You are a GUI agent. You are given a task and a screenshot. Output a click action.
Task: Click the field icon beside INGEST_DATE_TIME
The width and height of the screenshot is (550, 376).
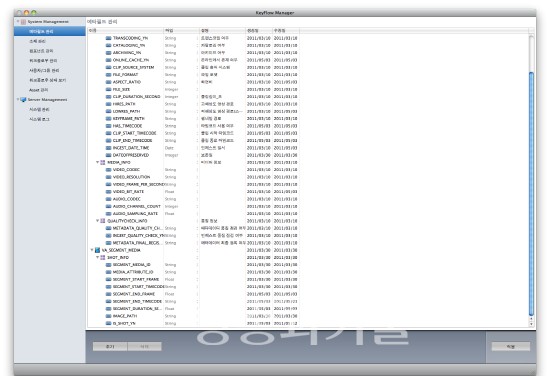coord(109,148)
